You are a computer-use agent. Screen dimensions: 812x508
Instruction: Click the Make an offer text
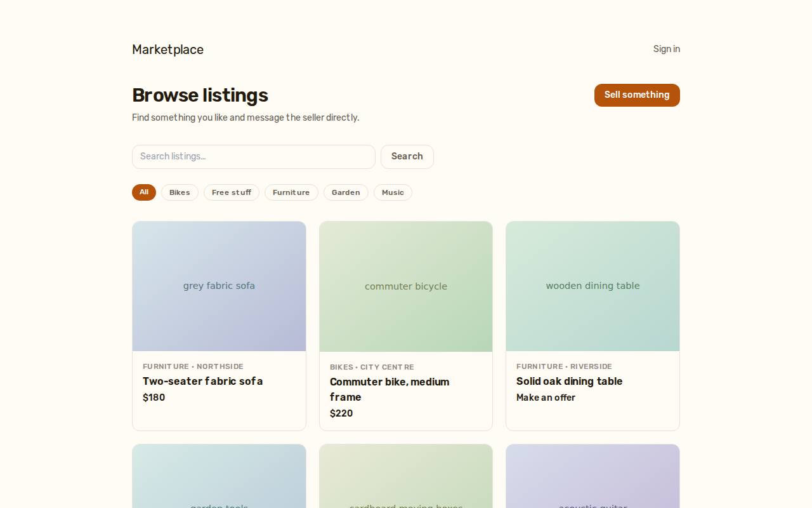(546, 398)
